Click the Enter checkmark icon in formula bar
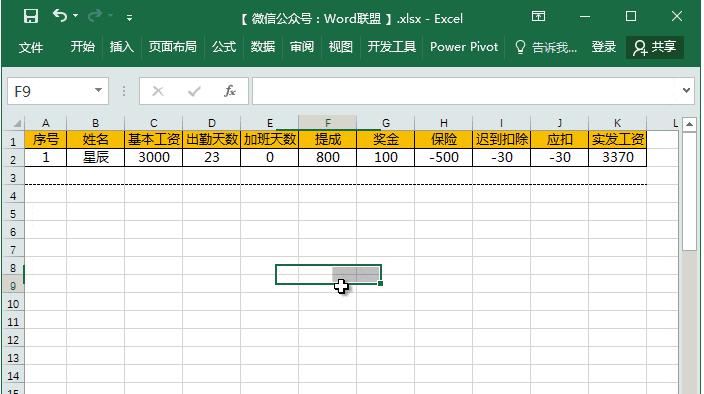Image resolution: width=704 pixels, height=394 pixels. click(194, 91)
